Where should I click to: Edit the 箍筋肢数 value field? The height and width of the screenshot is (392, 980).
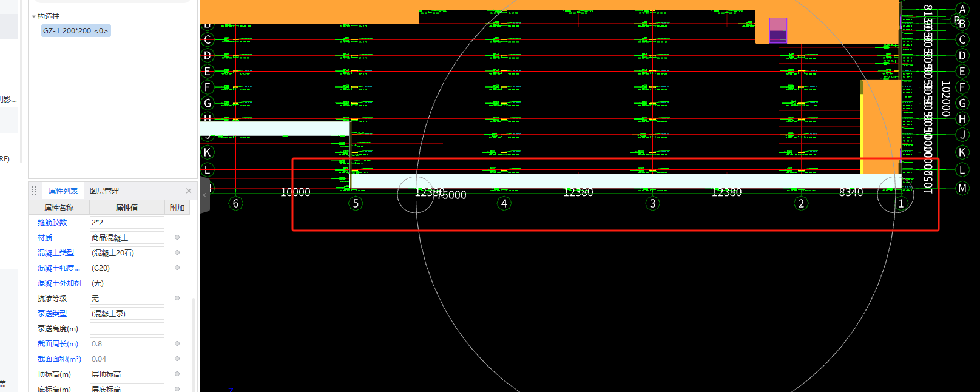[x=127, y=223]
